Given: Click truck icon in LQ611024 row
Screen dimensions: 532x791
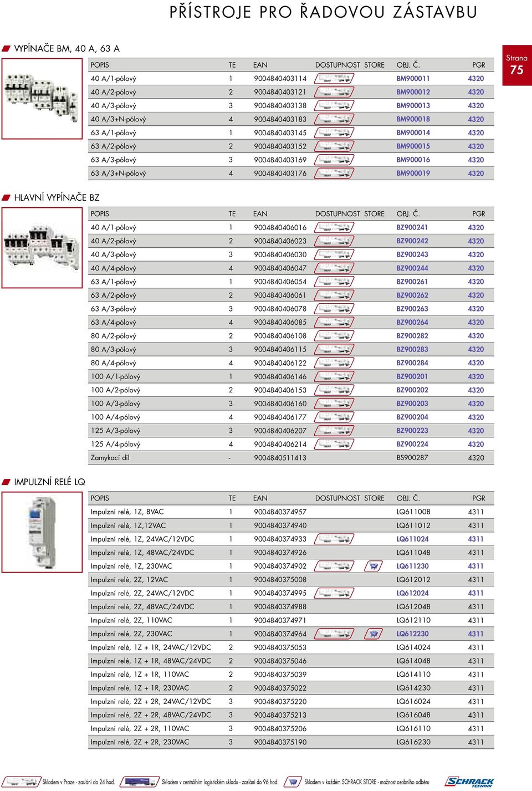Looking at the screenshot, I should point(334,539).
